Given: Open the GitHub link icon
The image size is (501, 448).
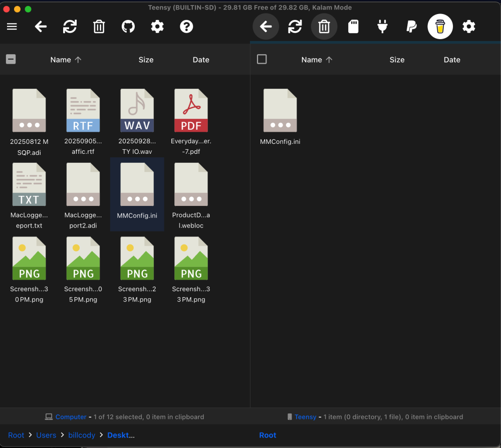Looking at the screenshot, I should click(128, 27).
